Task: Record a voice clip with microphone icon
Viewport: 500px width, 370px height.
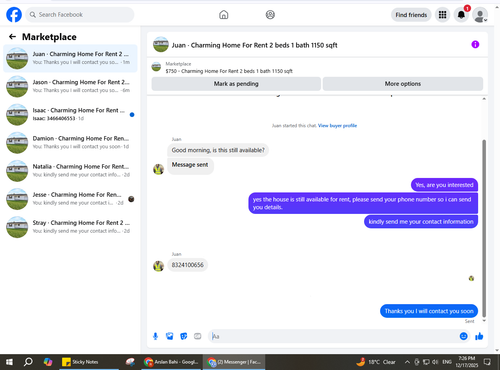Action: (155, 336)
